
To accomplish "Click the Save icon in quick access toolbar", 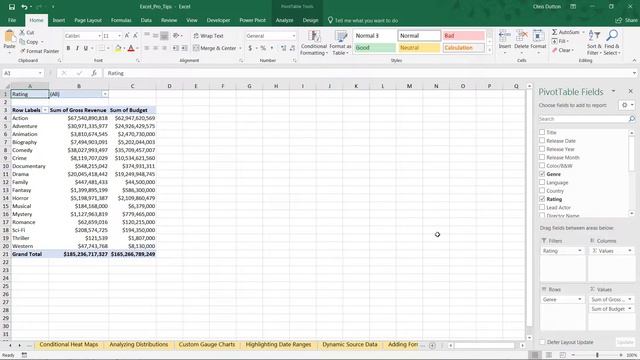I will (11, 7).
